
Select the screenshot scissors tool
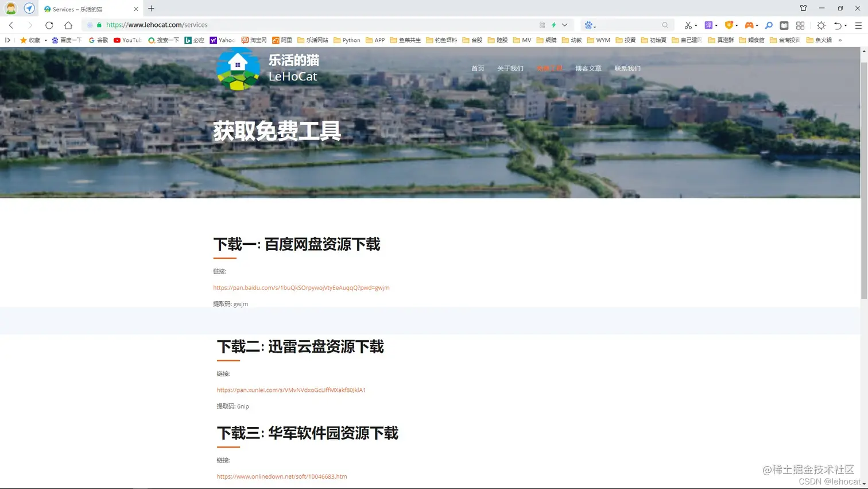(x=689, y=25)
